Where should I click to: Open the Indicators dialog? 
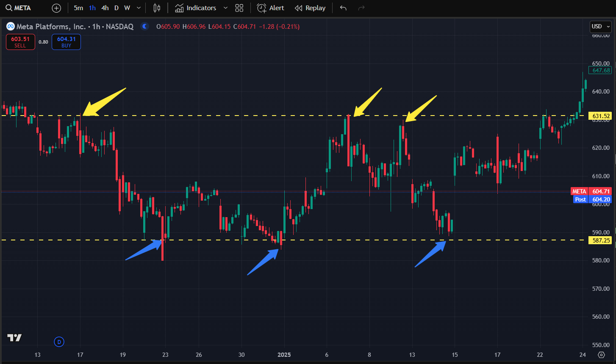(196, 8)
